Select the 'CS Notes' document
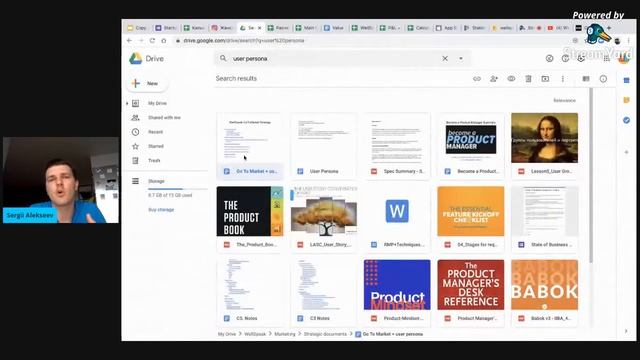Image resolution: width=640 pixels, height=360 pixels. [x=324, y=293]
